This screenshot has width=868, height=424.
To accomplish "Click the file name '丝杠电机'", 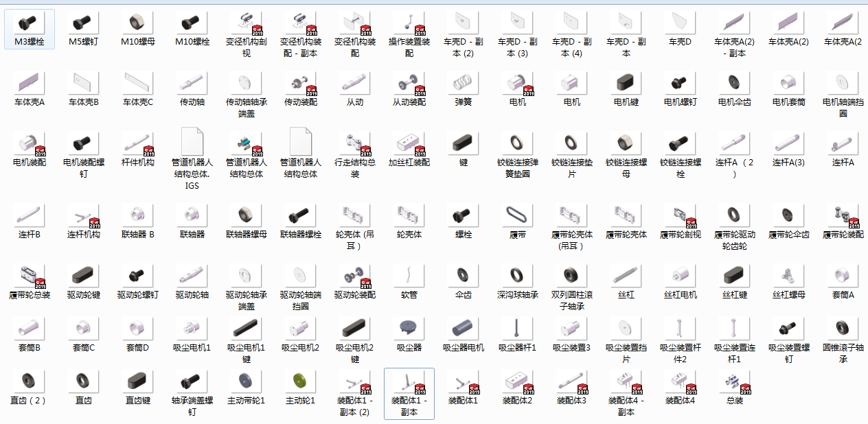I will (x=681, y=294).
